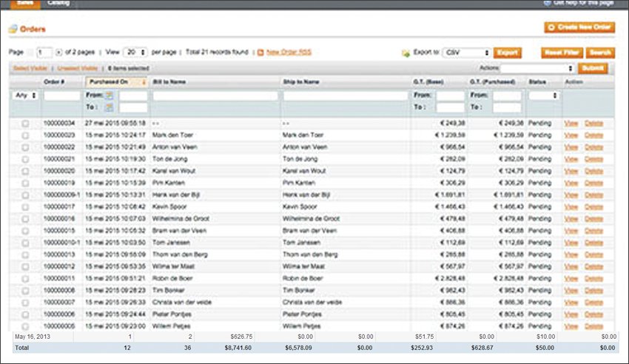
Task: View the Mark den Toer order
Action: pyautogui.click(x=571, y=135)
